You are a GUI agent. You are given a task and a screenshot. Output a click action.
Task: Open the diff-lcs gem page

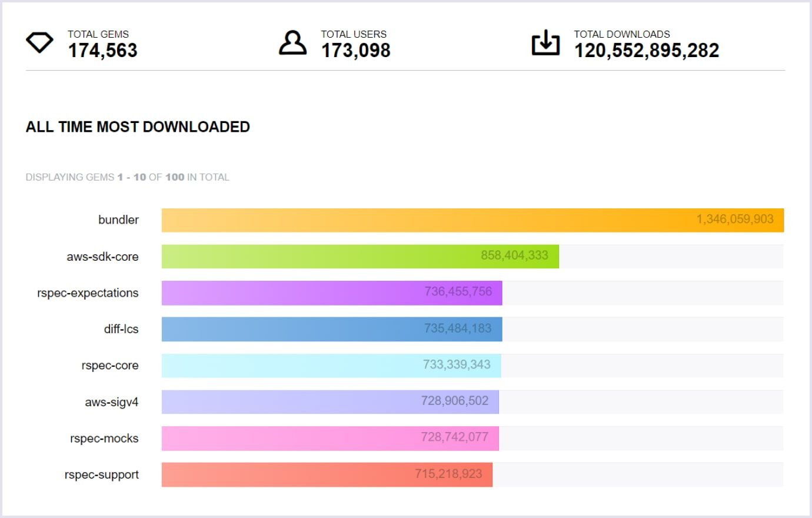point(121,329)
